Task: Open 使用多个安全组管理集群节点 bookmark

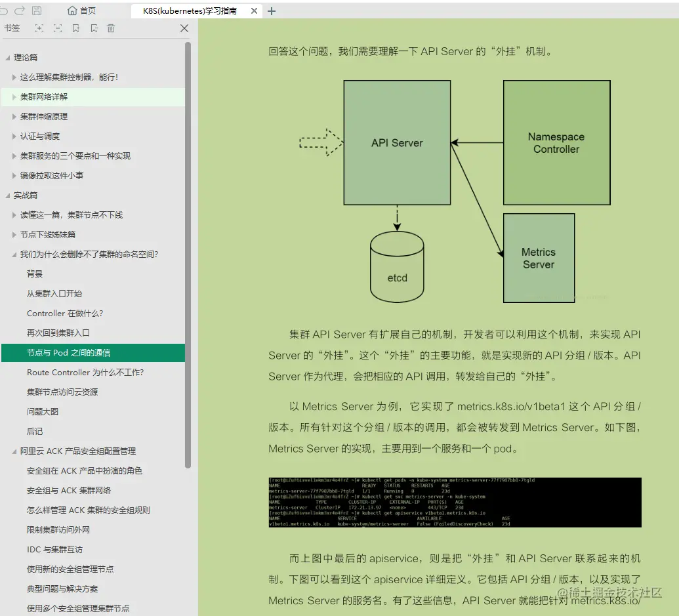Action: (78, 609)
